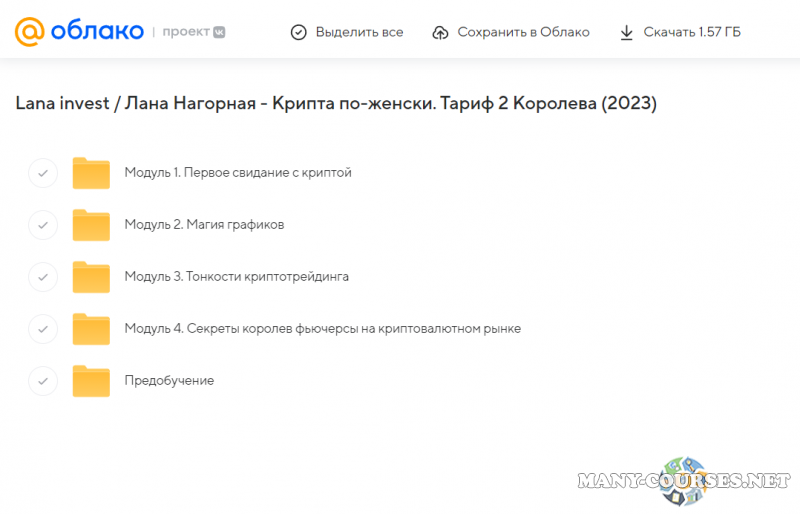Open the Модуль 4 folder icon

[x=91, y=329]
